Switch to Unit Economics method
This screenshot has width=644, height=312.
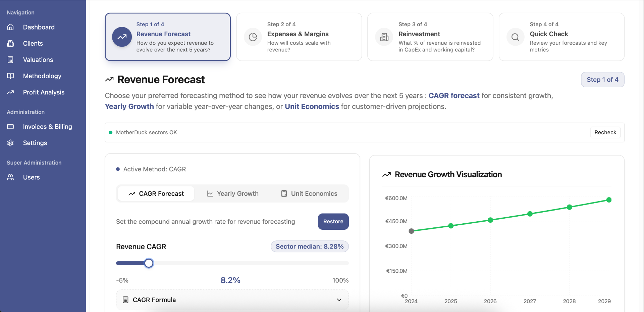coord(309,194)
